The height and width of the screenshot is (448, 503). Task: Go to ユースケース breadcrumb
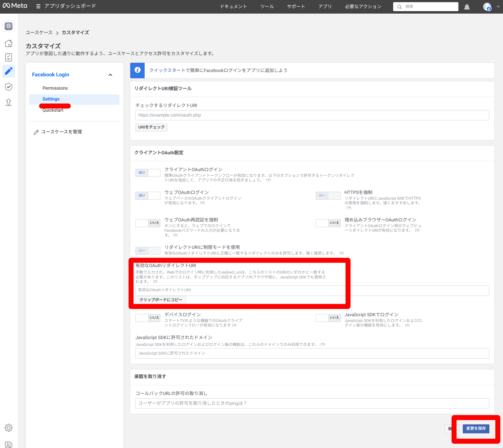(x=39, y=33)
